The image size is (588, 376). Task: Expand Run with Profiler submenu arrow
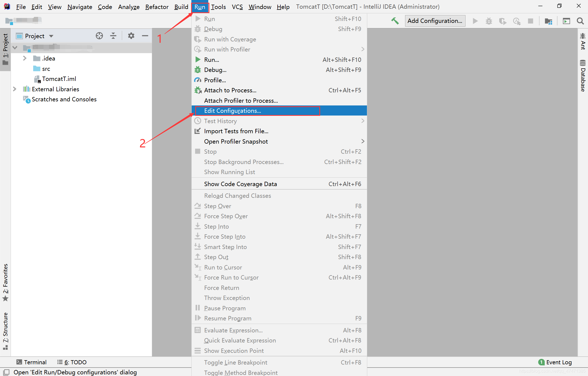click(x=363, y=49)
